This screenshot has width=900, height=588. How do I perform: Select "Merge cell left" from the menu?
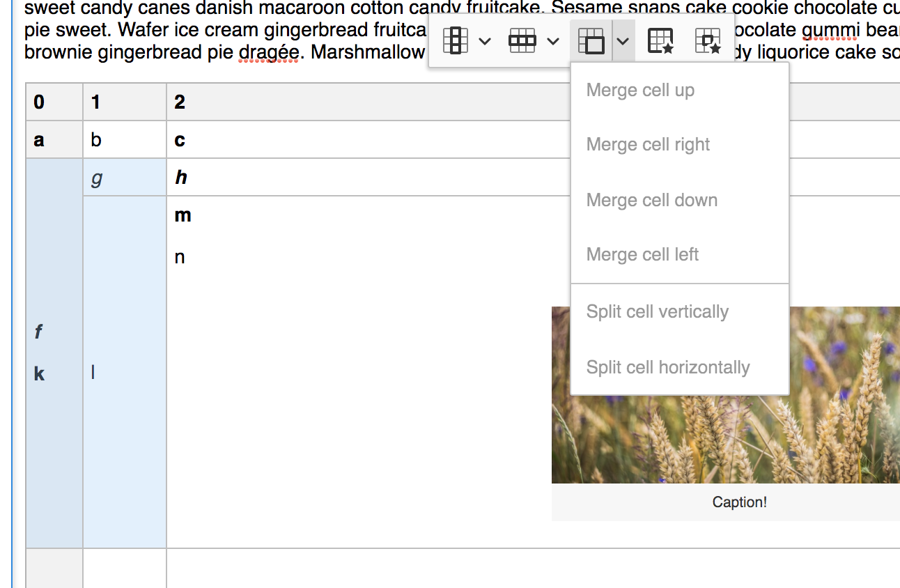point(642,254)
